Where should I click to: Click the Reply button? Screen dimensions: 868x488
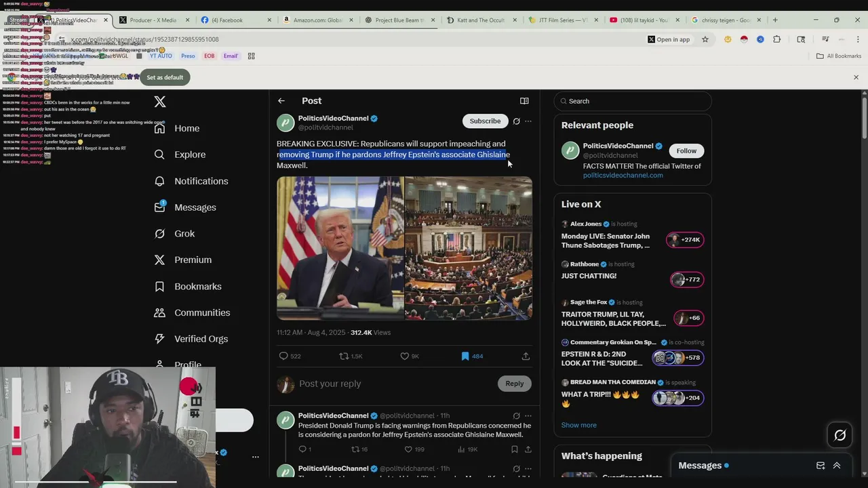point(514,384)
